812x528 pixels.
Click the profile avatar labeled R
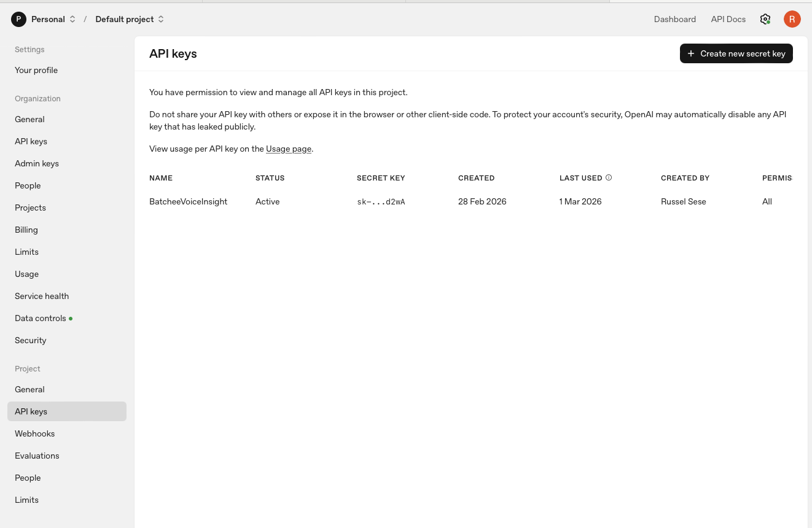792,19
